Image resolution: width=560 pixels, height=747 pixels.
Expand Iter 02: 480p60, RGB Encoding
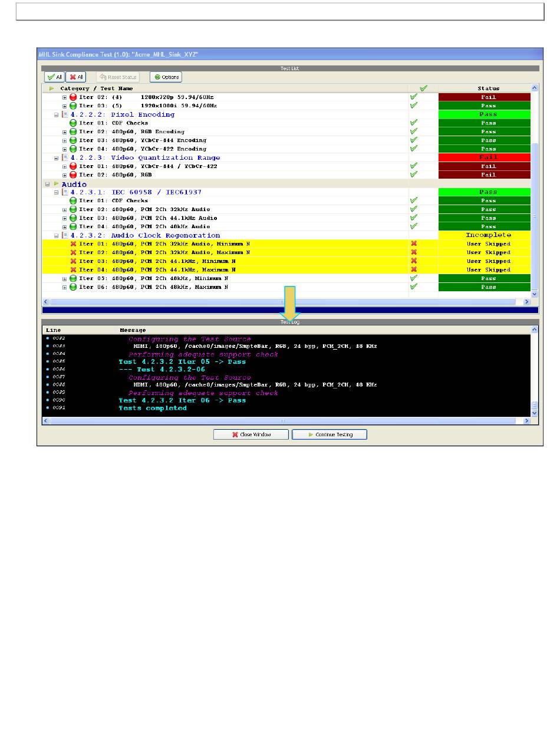click(x=65, y=132)
